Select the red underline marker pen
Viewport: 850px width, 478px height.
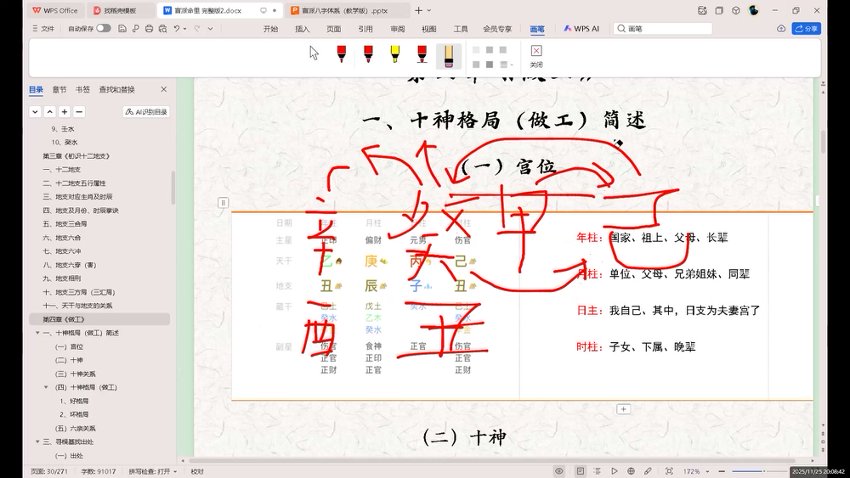point(422,54)
